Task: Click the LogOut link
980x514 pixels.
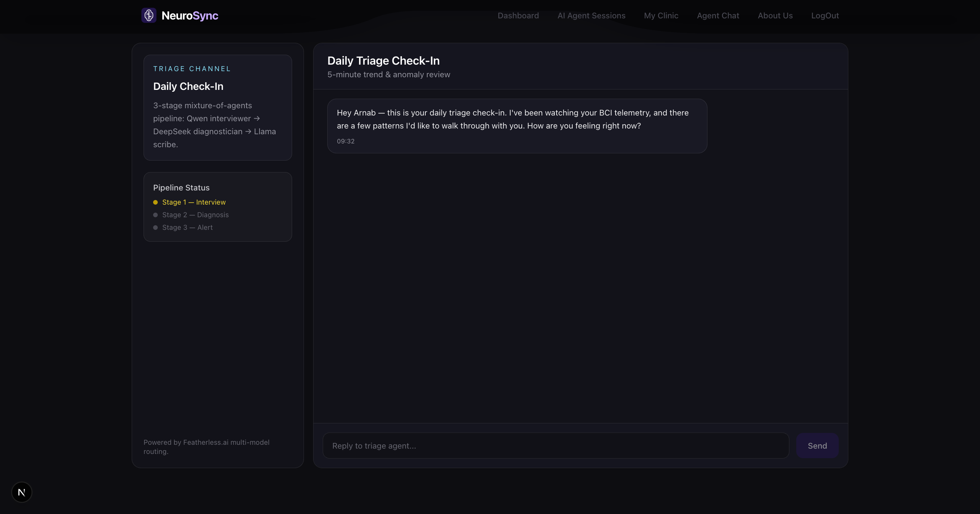Action: click(x=825, y=16)
